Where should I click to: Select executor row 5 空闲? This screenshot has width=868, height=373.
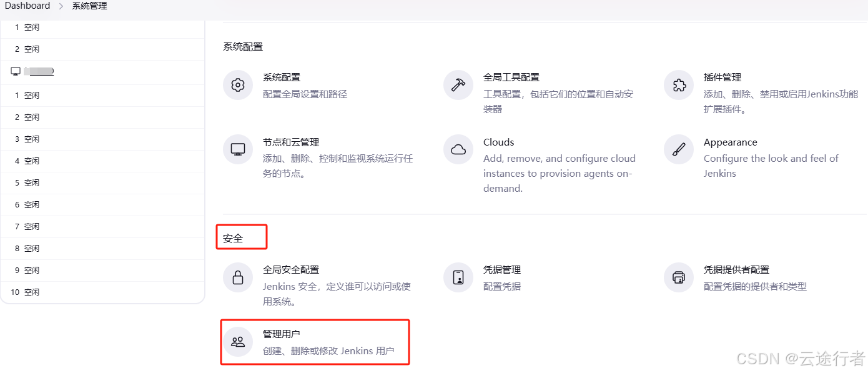[102, 182]
